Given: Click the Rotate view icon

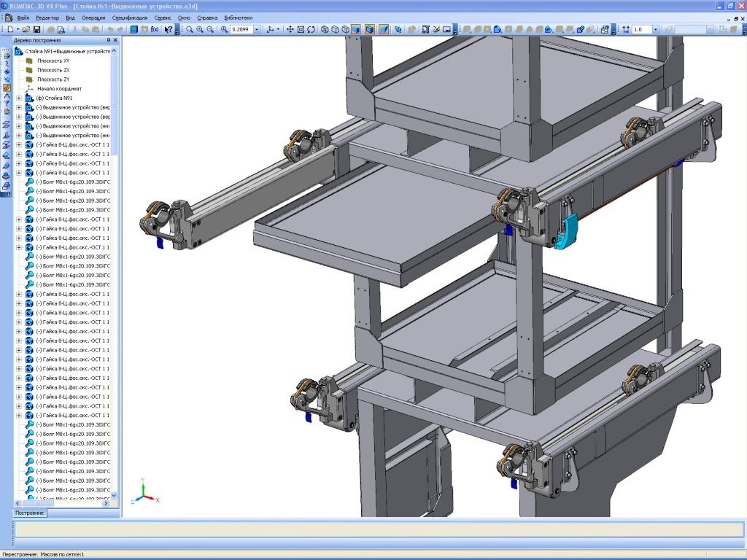Looking at the screenshot, I should [311, 30].
